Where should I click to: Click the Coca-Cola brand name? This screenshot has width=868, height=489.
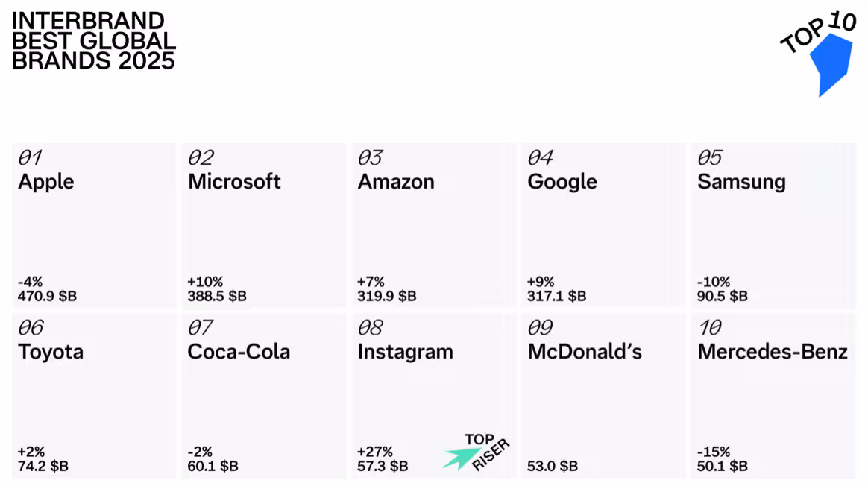pyautogui.click(x=239, y=352)
